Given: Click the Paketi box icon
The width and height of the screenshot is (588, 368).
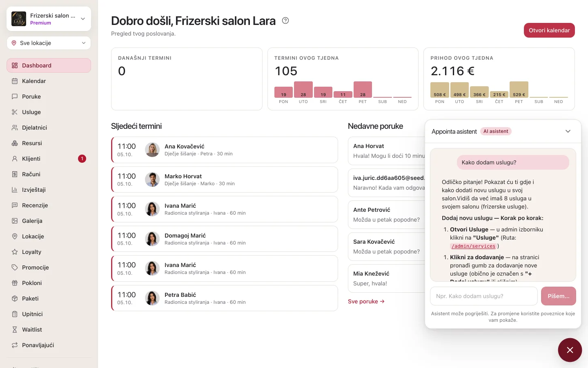Looking at the screenshot, I should point(15,298).
